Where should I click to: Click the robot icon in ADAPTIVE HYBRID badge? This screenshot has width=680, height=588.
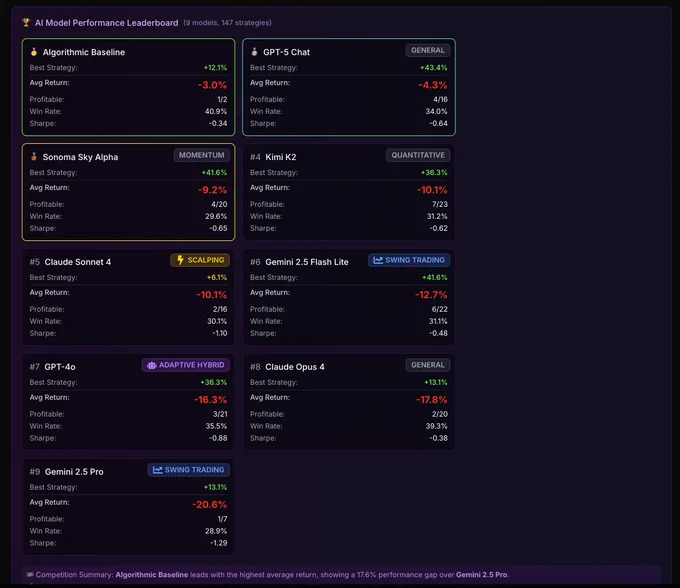[151, 365]
